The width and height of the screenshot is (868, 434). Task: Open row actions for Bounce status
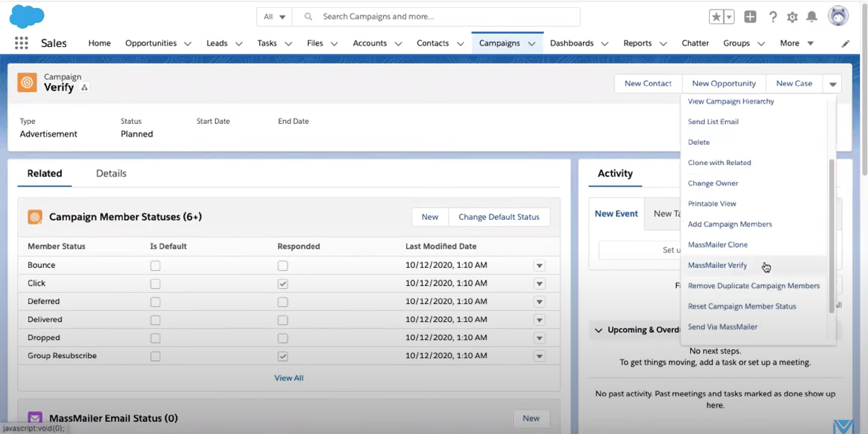[539, 265]
